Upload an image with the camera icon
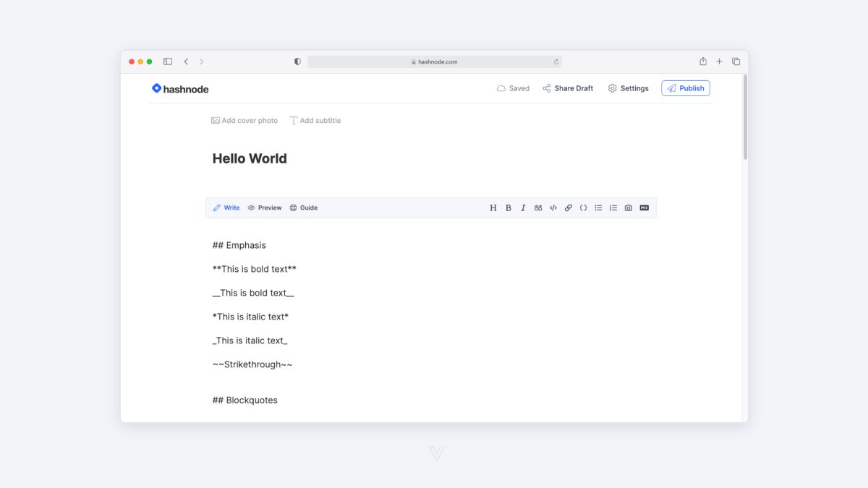868x488 pixels. click(628, 207)
